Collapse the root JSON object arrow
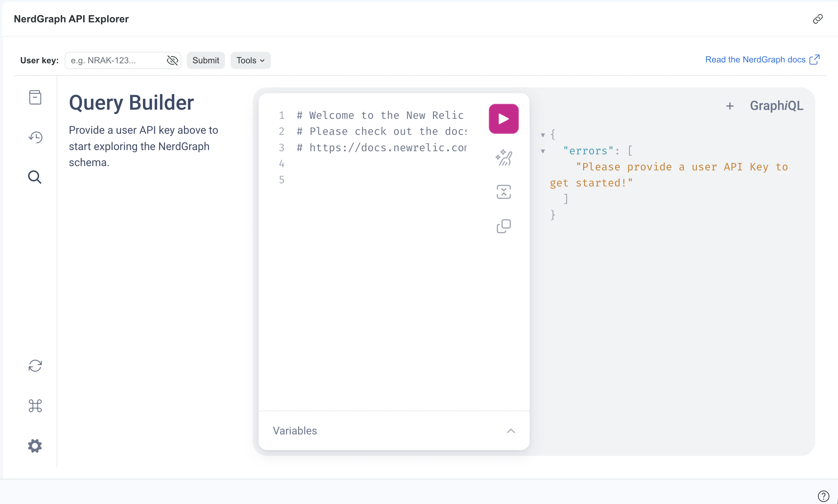838x504 pixels. pyautogui.click(x=543, y=135)
